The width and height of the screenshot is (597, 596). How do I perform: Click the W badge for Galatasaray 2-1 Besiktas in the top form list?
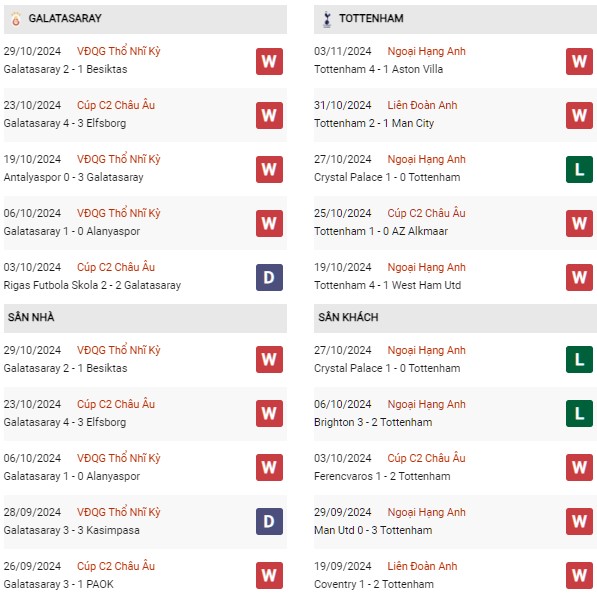(x=269, y=61)
